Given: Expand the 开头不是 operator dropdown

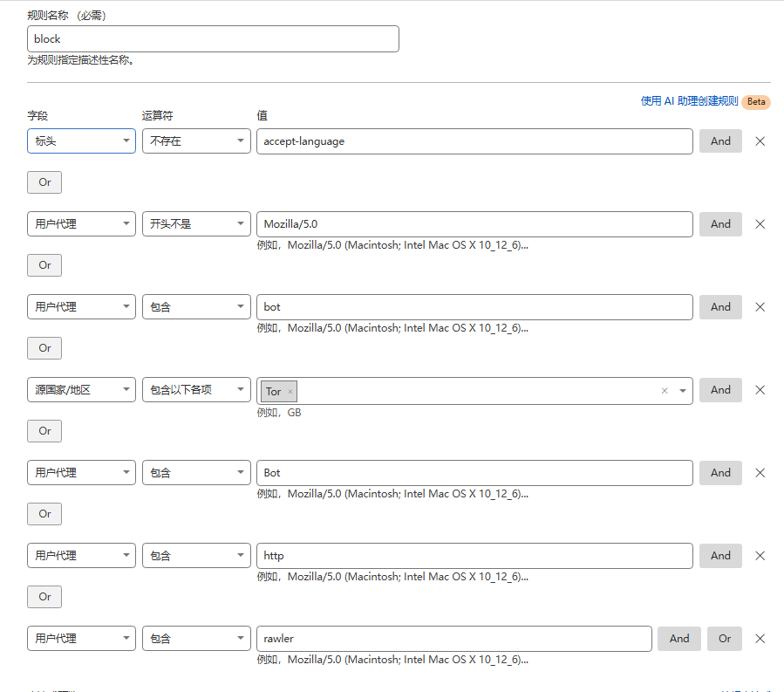Looking at the screenshot, I should pos(196,224).
